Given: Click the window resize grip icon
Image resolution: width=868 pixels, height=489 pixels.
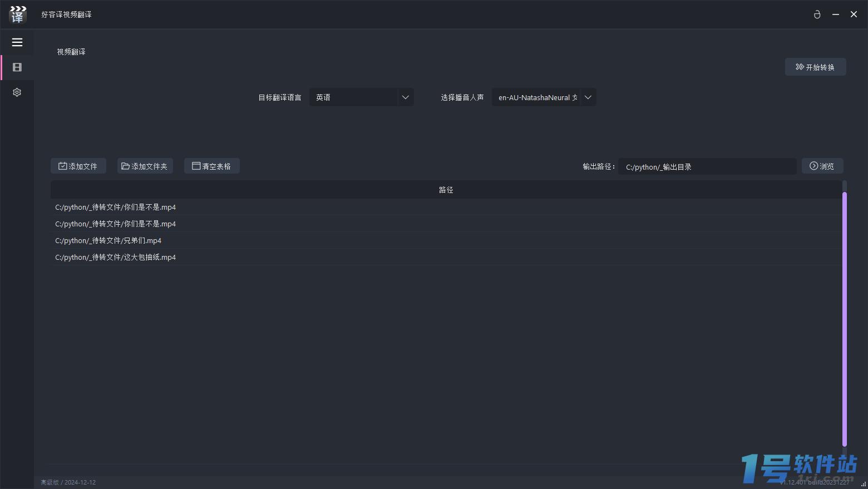Looking at the screenshot, I should click(863, 484).
